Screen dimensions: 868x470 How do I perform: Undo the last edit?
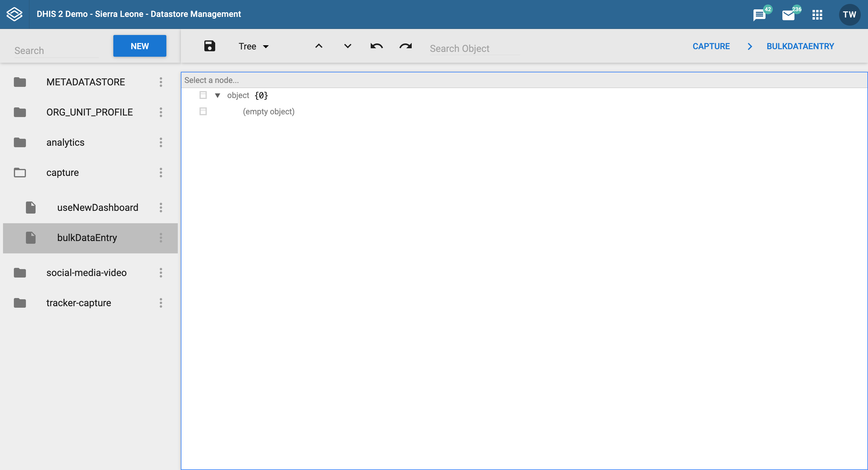coord(377,46)
